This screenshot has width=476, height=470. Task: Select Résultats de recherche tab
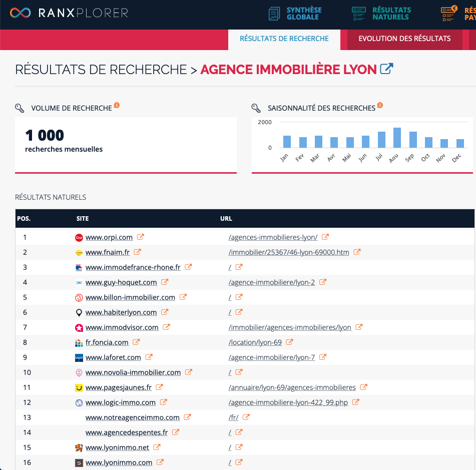[x=284, y=39]
